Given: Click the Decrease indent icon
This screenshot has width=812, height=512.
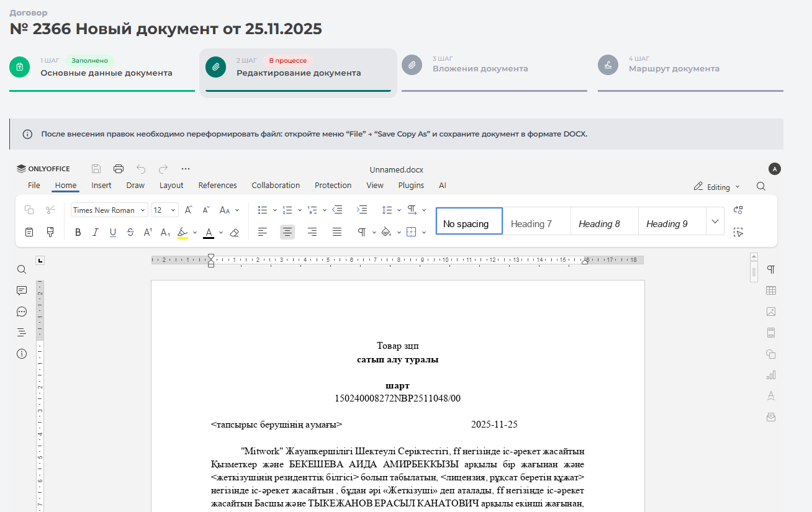Looking at the screenshot, I should tap(337, 210).
